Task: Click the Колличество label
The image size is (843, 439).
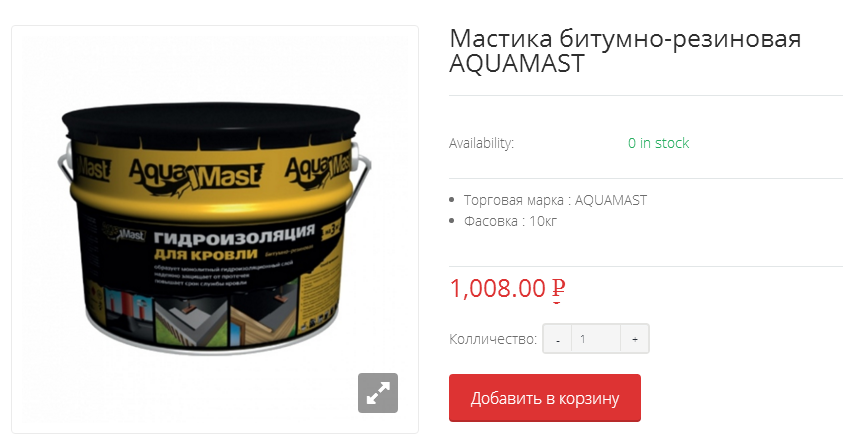Action: tap(493, 339)
